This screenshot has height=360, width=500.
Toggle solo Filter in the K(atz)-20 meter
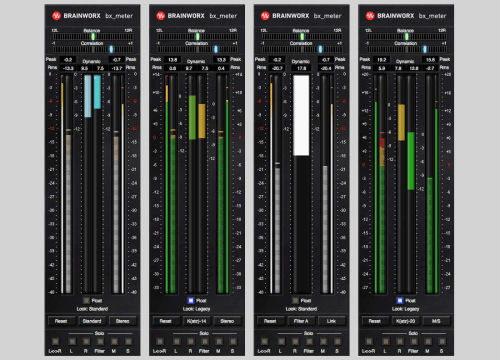[x=414, y=341]
